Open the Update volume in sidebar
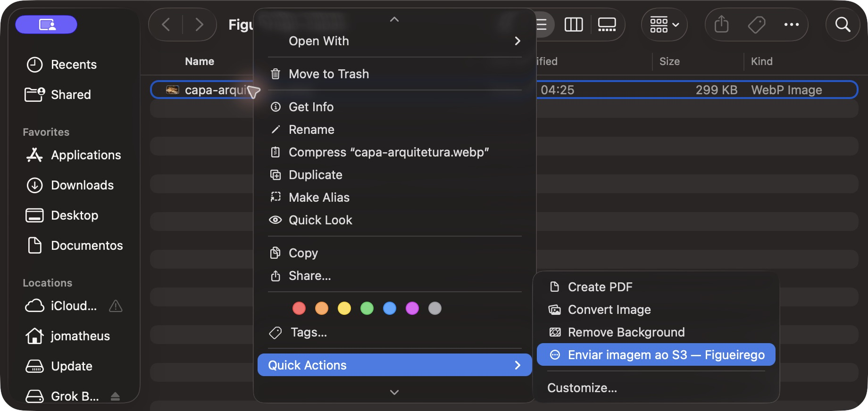This screenshot has width=868, height=411. pos(58,366)
